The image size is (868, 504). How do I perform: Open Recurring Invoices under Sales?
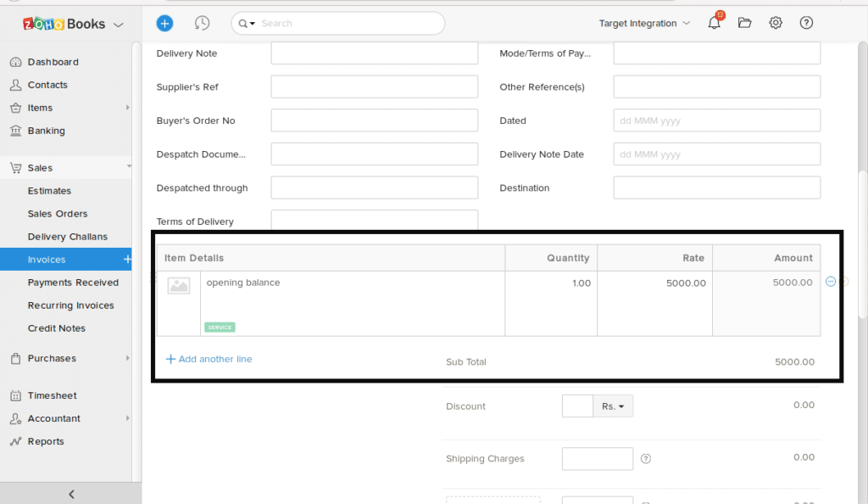(71, 305)
